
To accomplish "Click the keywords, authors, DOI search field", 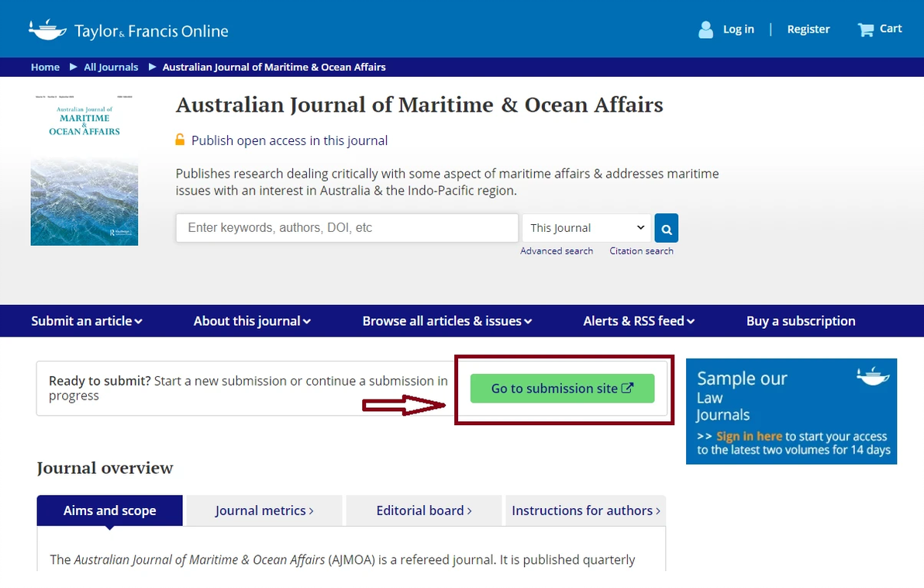I will click(x=347, y=227).
